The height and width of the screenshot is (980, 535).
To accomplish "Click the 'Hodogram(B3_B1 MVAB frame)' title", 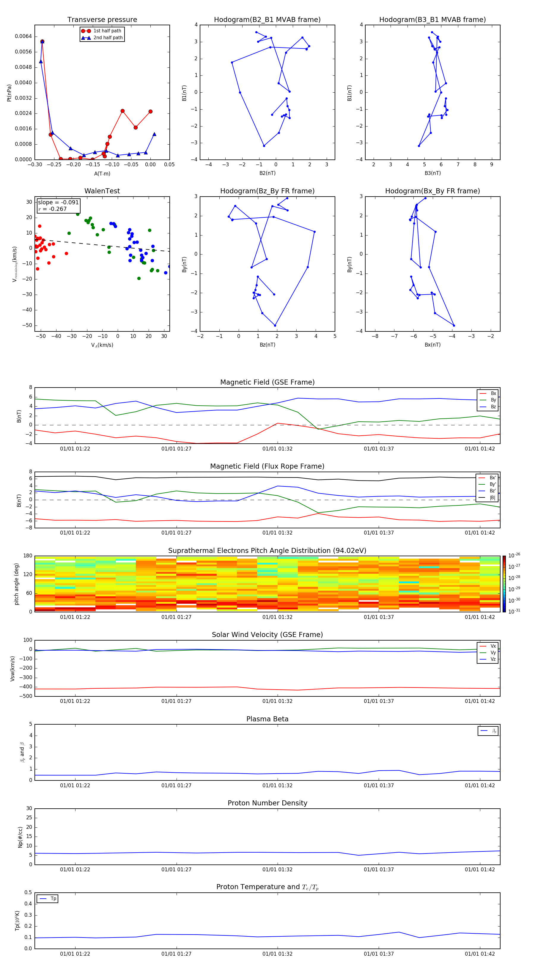I will (x=432, y=20).
